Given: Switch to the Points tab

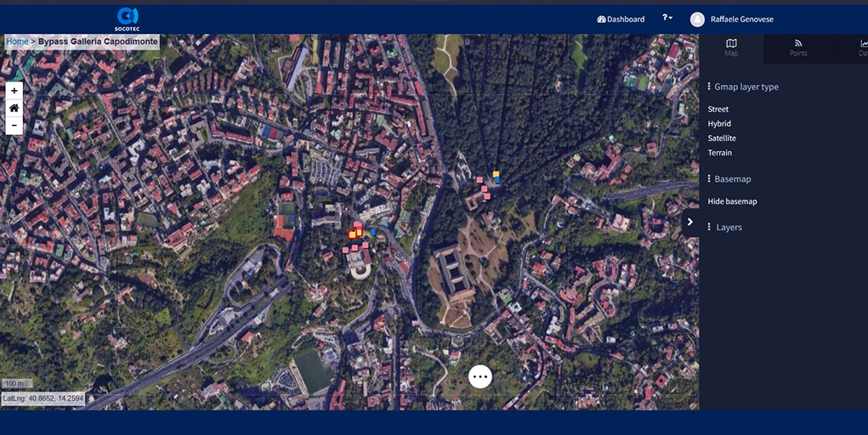Looking at the screenshot, I should point(797,48).
